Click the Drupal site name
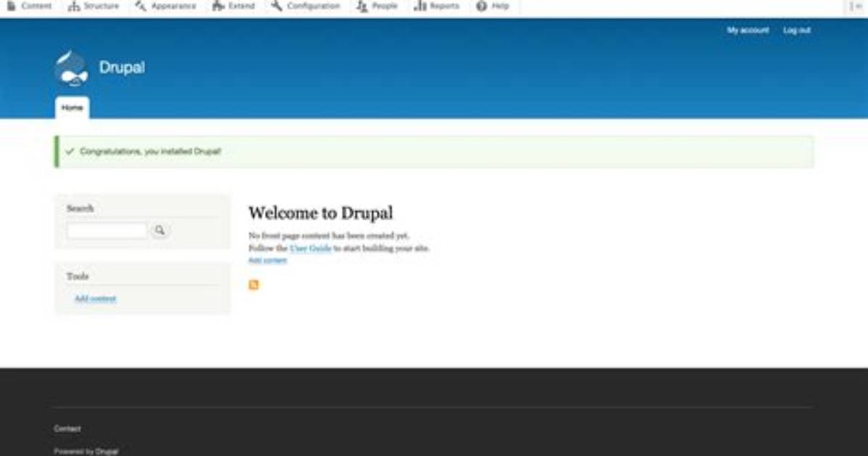Image resolution: width=868 pixels, height=456 pixels. coord(122,68)
